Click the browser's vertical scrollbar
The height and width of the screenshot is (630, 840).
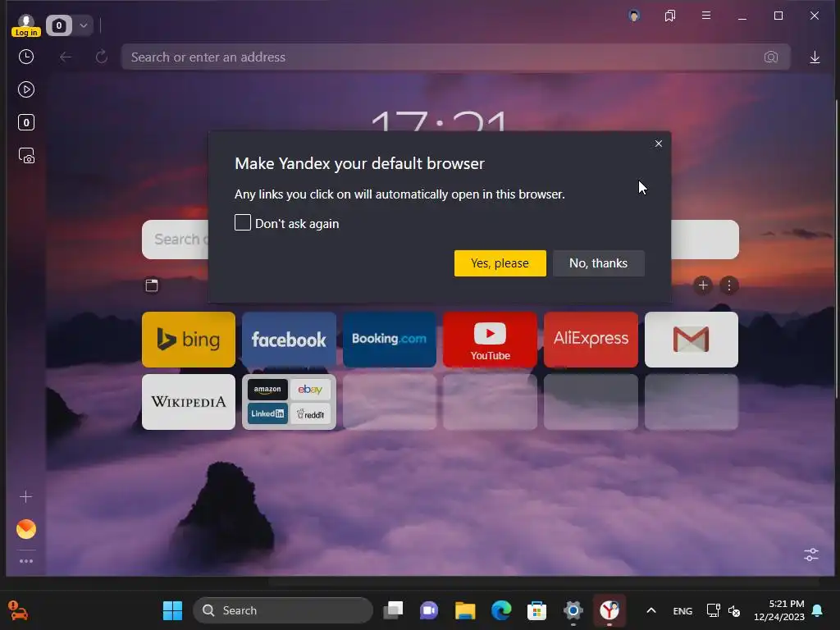(x=836, y=249)
